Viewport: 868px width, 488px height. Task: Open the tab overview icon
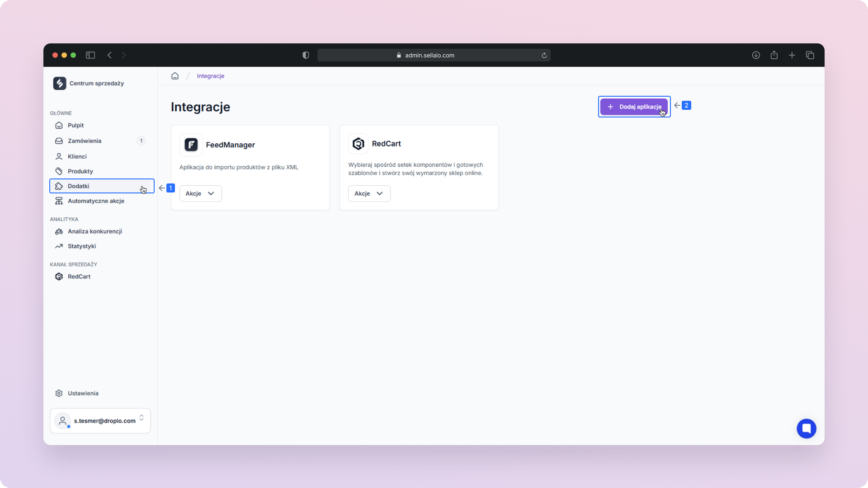tap(810, 55)
